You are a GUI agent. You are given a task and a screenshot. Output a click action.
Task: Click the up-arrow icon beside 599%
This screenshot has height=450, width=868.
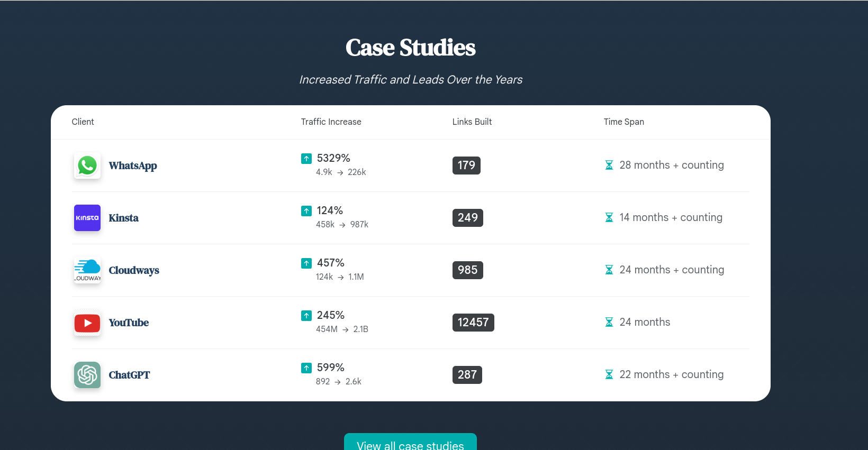click(x=306, y=368)
